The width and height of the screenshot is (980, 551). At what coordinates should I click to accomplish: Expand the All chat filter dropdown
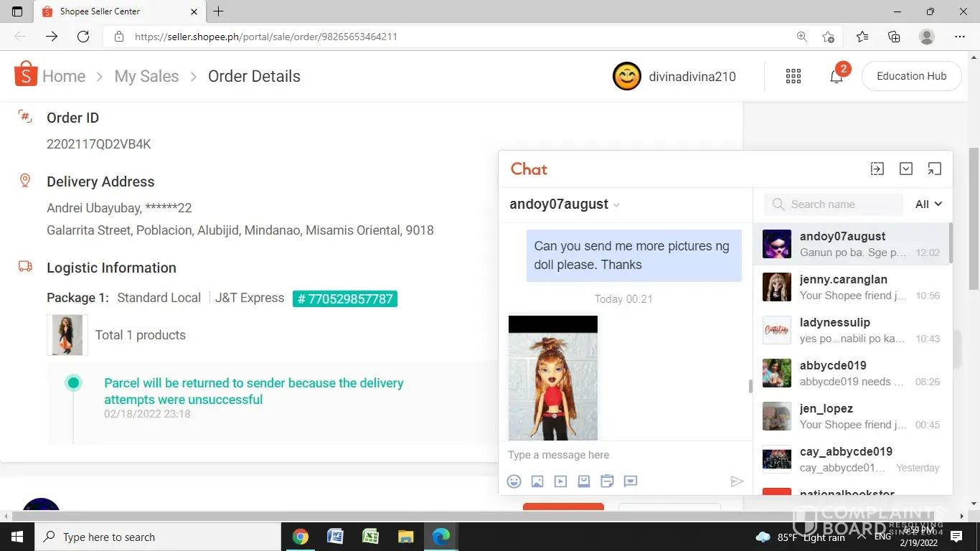tap(928, 204)
